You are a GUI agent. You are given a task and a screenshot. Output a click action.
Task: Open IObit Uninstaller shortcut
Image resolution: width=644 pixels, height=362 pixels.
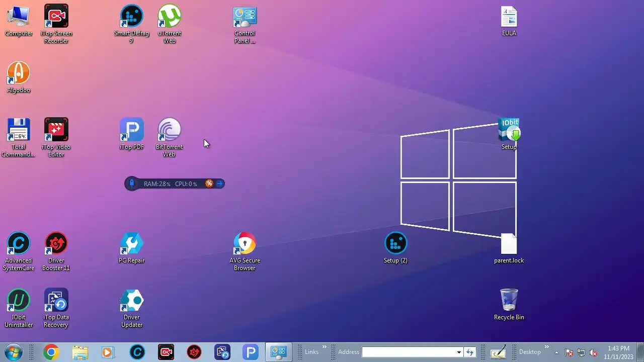pyautogui.click(x=19, y=308)
